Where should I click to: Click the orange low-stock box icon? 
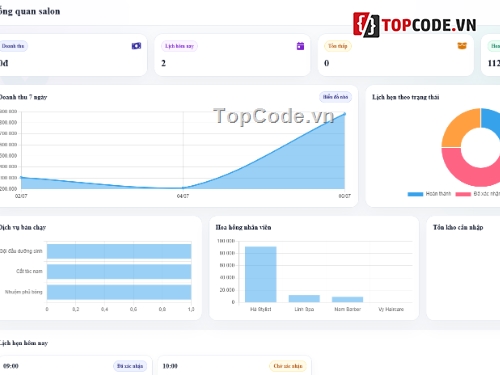click(462, 46)
